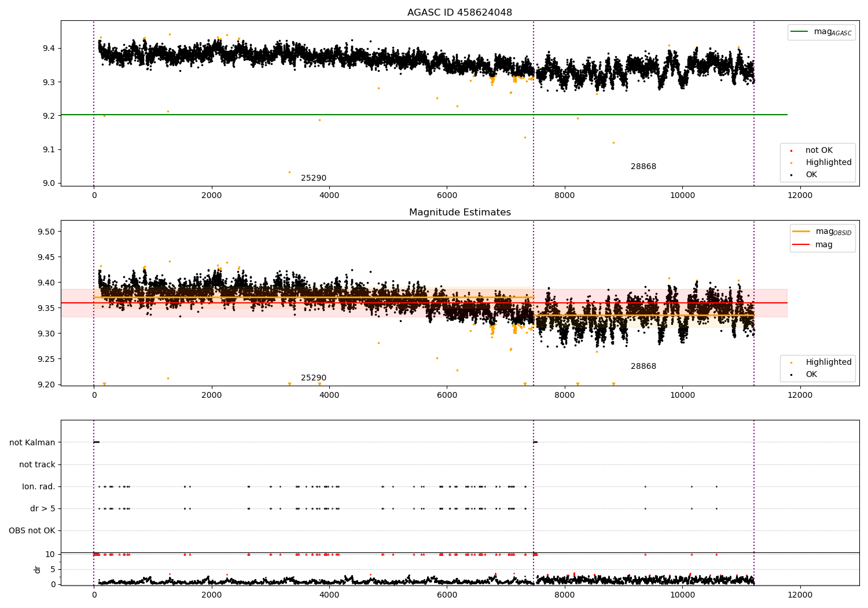Click x-axis tick 6000 under Magnitude Estimates plot
Screen dimensions: 868x608
pyautogui.click(x=447, y=395)
